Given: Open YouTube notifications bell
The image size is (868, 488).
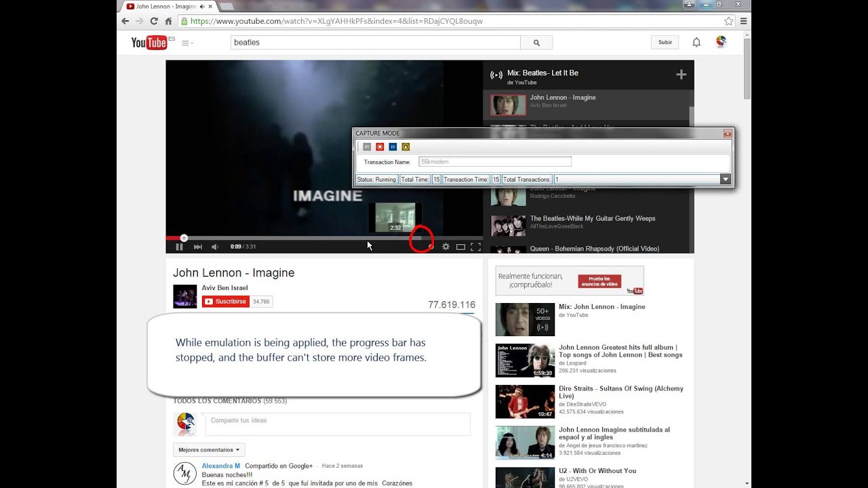Looking at the screenshot, I should [696, 42].
